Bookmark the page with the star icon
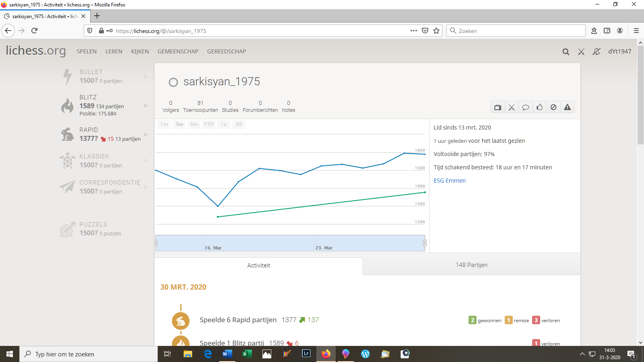Image resolution: width=644 pixels, height=362 pixels. tap(436, 31)
